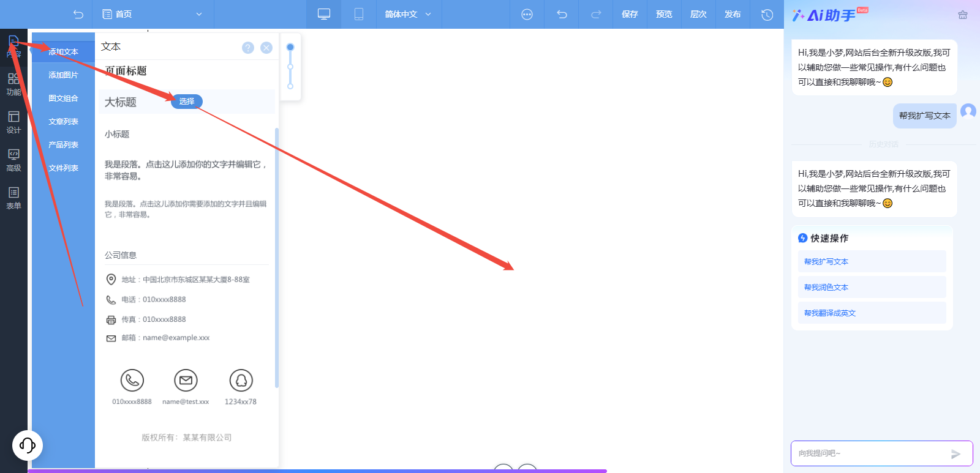980x473 pixels.
Task: Select the 添加文本 tab
Action: (x=63, y=52)
